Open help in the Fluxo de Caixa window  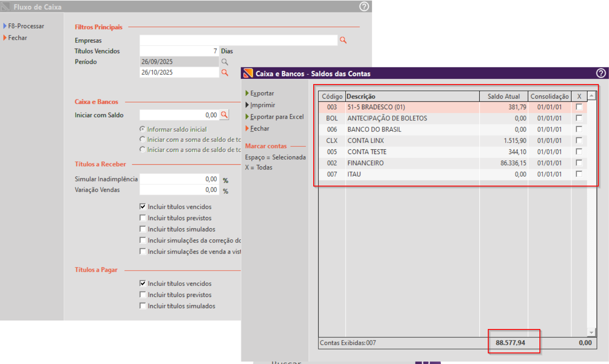[364, 6]
